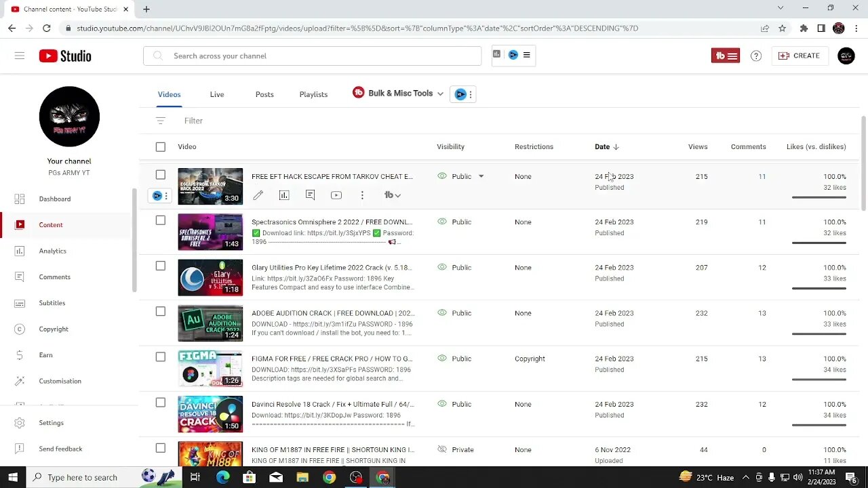Bookmark this page with star icon
868x488 pixels.
(x=782, y=28)
